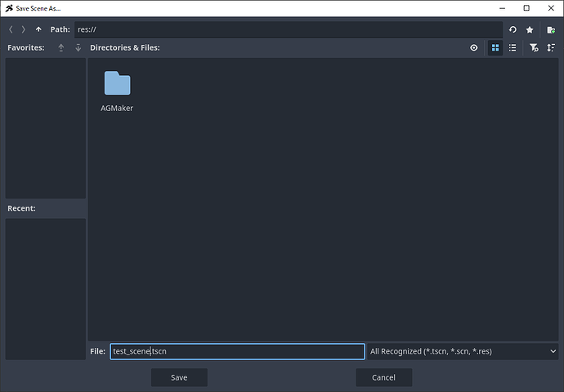Switch to list view mode
This screenshot has height=392, width=564.
click(513, 48)
